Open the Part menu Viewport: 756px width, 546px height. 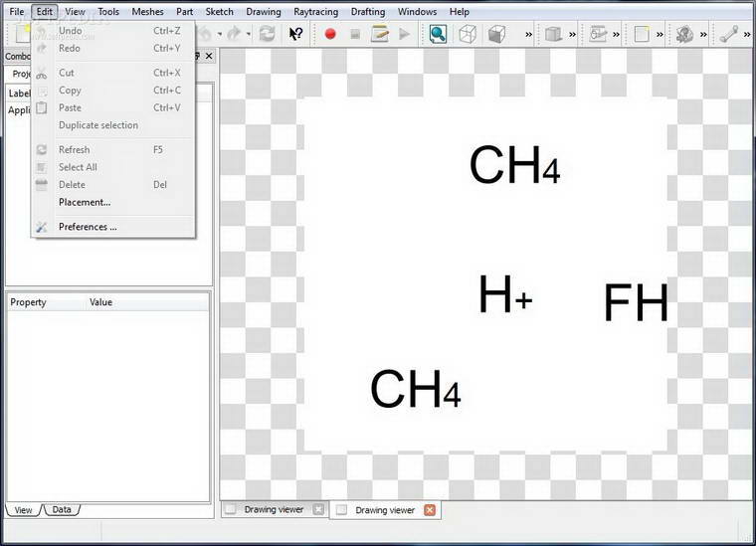[x=185, y=12]
